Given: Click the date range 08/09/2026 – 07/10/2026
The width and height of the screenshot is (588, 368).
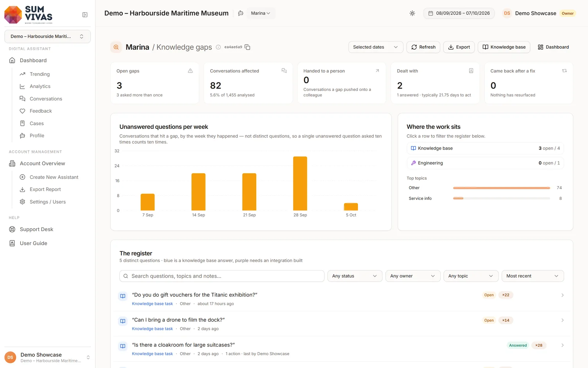Looking at the screenshot, I should tap(459, 13).
